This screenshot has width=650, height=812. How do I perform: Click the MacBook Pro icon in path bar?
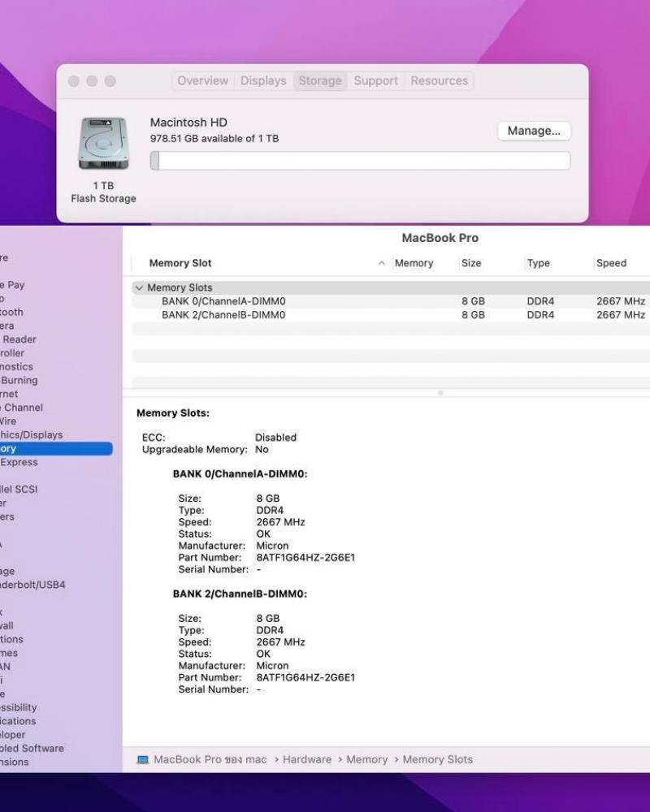[143, 759]
